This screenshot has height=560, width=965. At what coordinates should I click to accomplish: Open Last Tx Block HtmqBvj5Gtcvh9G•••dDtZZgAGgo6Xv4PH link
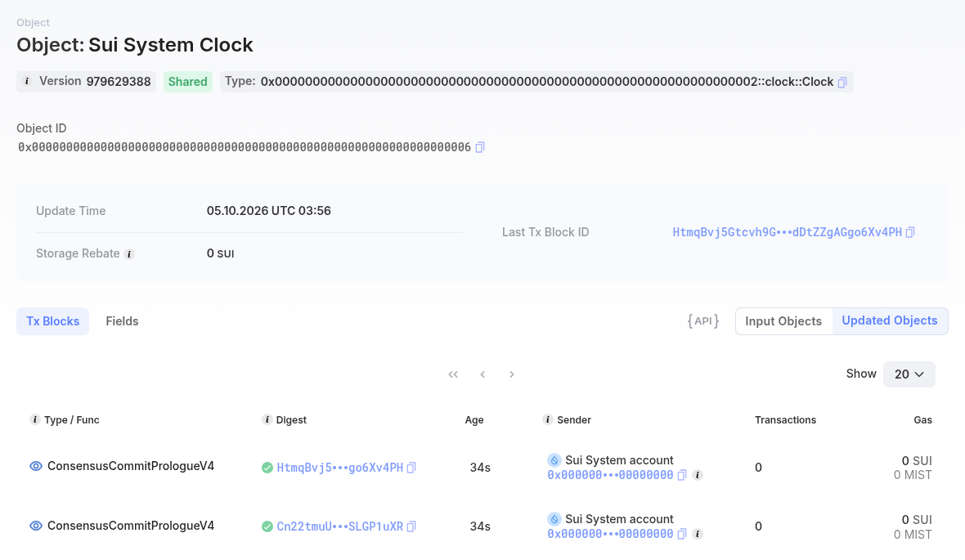[x=788, y=232]
